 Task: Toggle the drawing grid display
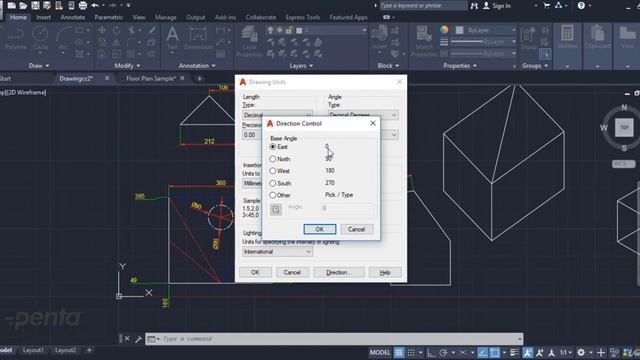pyautogui.click(x=399, y=353)
